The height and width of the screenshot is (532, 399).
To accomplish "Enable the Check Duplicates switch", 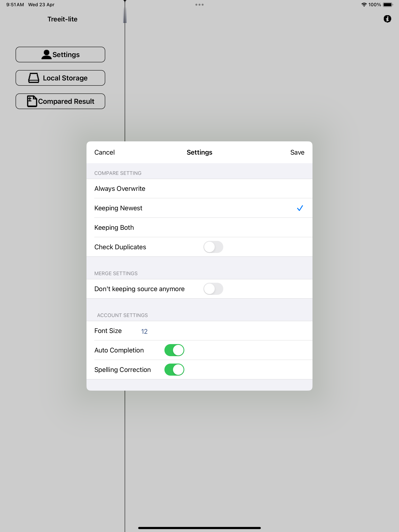I will pyautogui.click(x=213, y=247).
